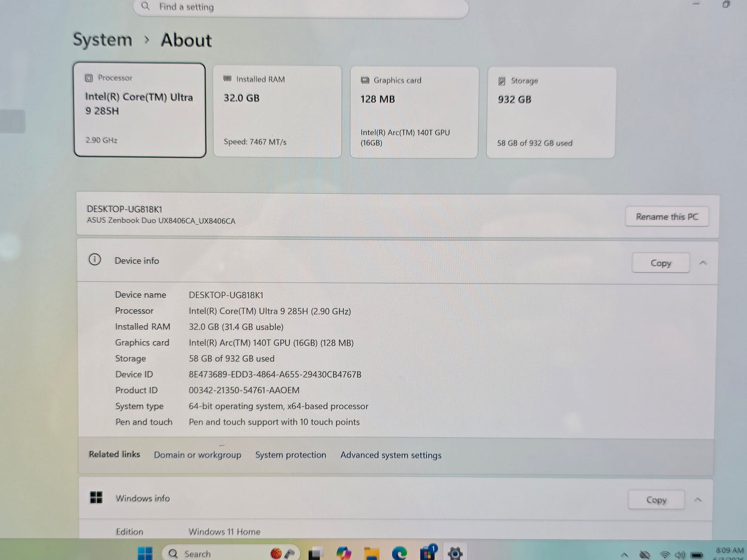Open Advanced system settings link
Image resolution: width=747 pixels, height=560 pixels.
(391, 455)
